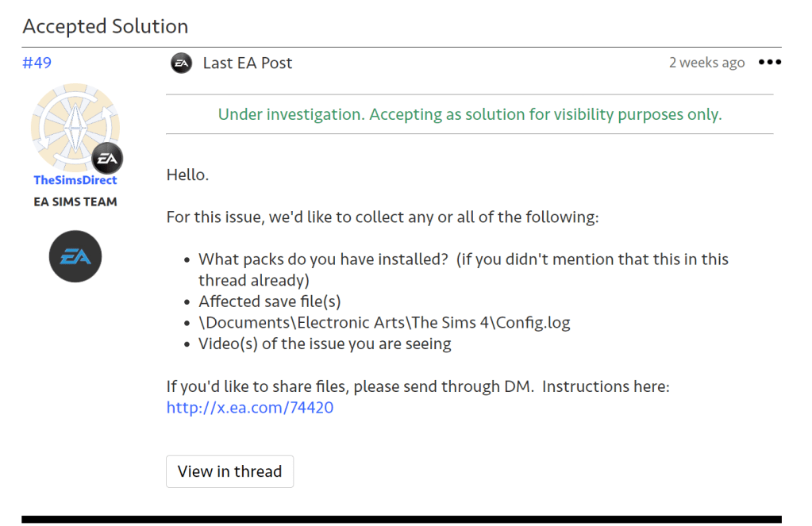The image size is (812, 526).
Task: Click the round EA rank icon below EA SIMS TEAM
Action: pos(75,256)
